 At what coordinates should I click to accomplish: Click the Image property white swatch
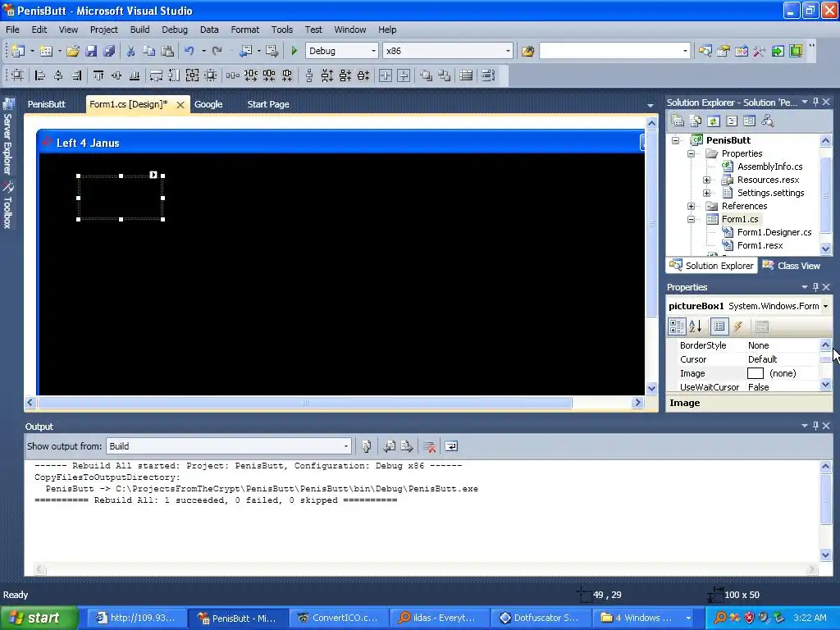tap(755, 373)
